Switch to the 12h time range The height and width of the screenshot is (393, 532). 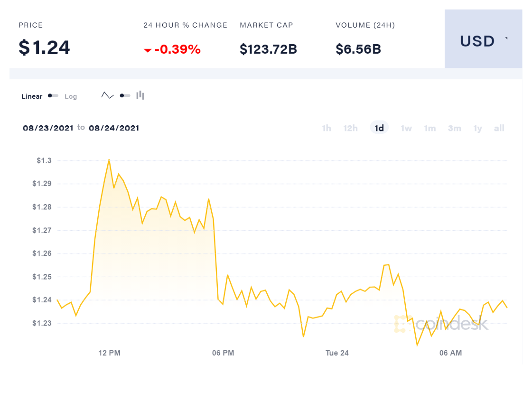click(350, 128)
